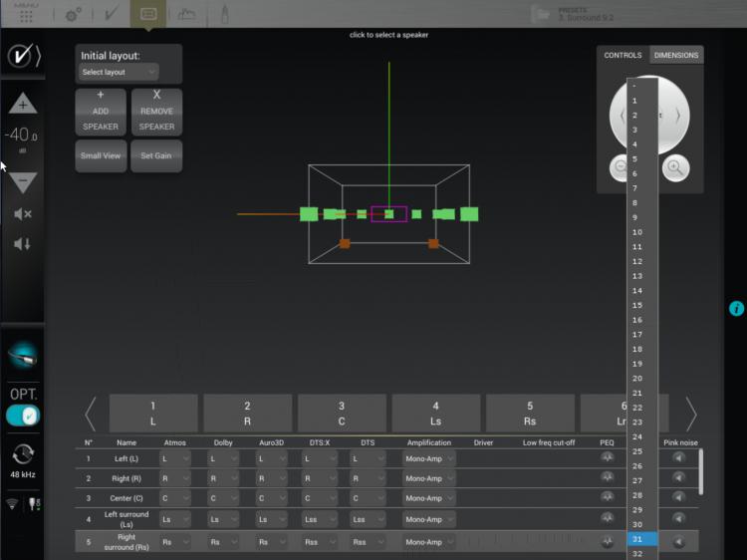This screenshot has height=560, width=747.
Task: Play pink noise for Right speaker
Action: pos(678,477)
